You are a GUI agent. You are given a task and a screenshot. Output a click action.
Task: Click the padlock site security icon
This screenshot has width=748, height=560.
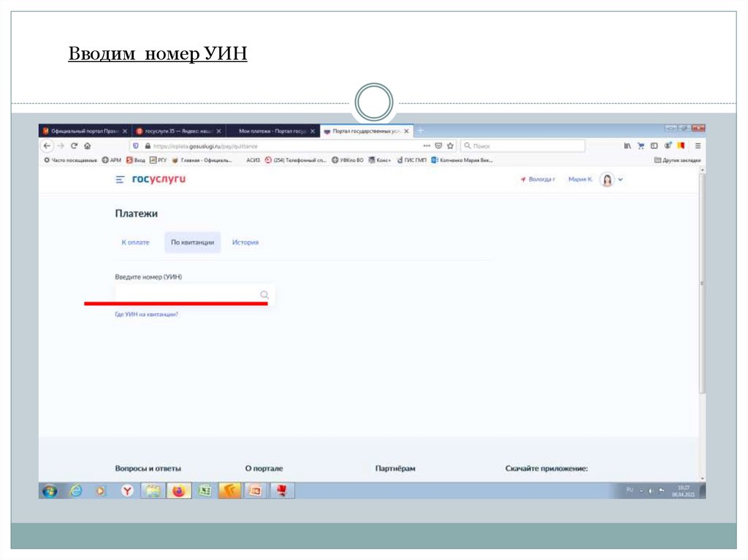[148, 146]
